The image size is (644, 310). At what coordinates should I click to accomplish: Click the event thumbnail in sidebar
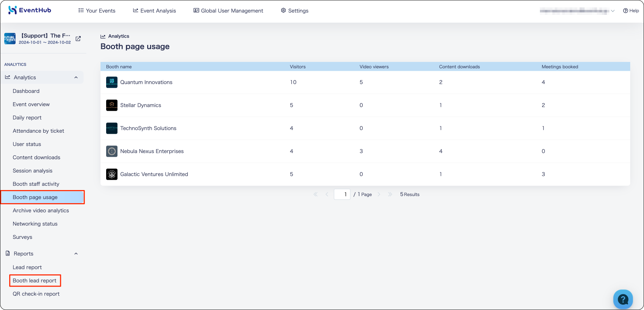pos(10,39)
